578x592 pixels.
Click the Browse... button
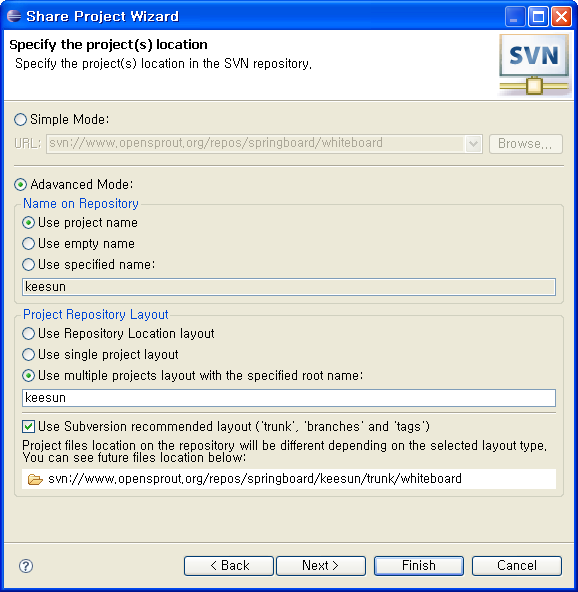point(526,144)
